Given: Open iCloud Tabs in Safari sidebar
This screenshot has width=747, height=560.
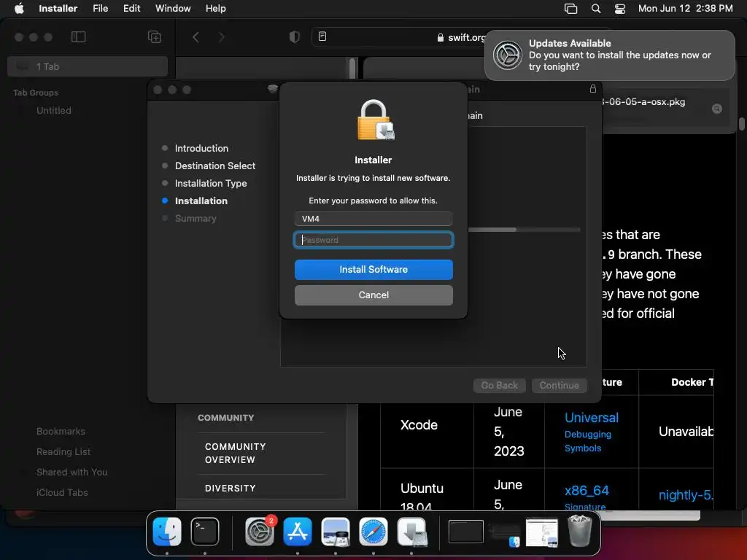Looking at the screenshot, I should [63, 493].
